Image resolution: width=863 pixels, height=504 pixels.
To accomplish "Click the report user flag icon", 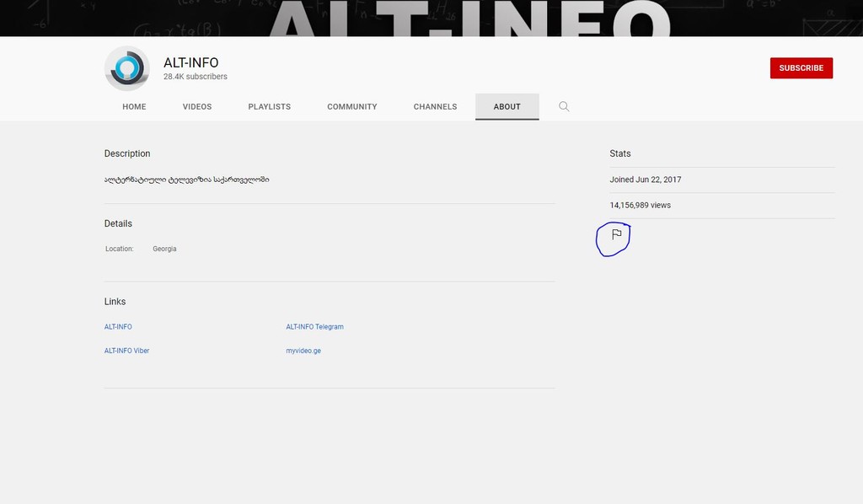I will (x=616, y=234).
